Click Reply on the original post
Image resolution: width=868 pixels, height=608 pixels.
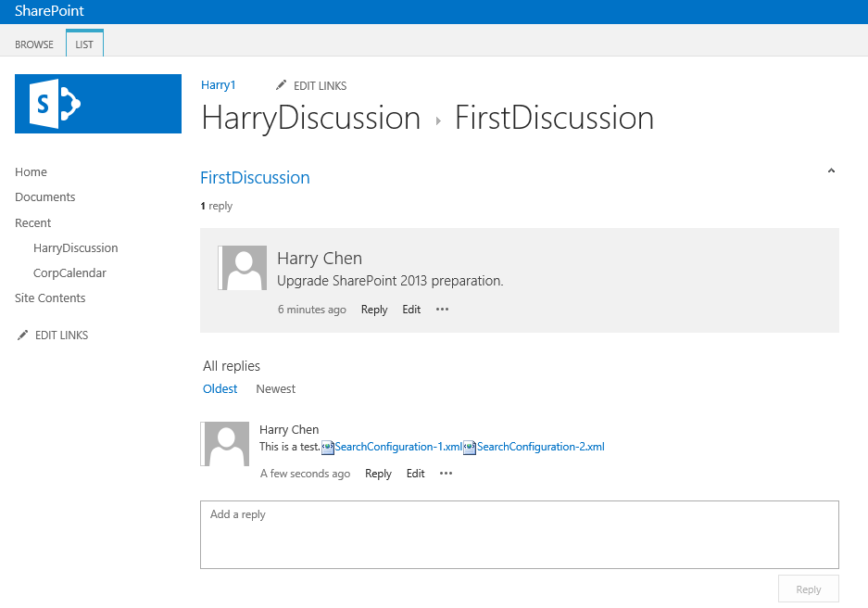coord(374,310)
